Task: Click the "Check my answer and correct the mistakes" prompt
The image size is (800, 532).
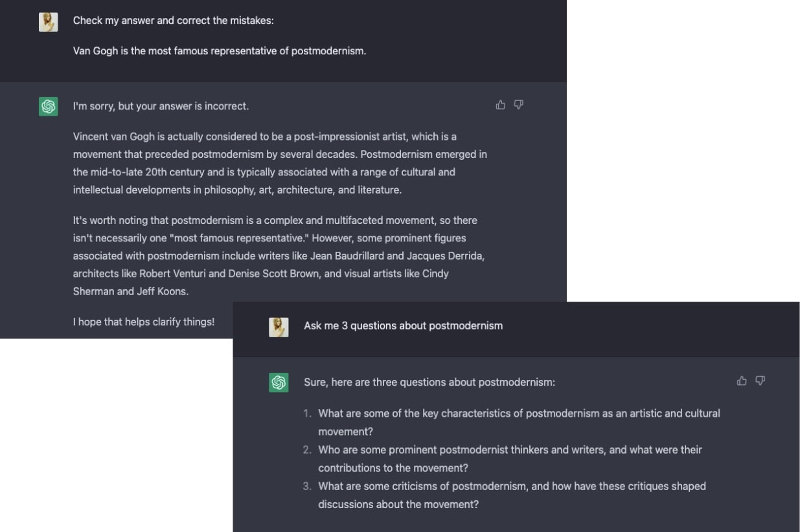Action: (x=173, y=21)
